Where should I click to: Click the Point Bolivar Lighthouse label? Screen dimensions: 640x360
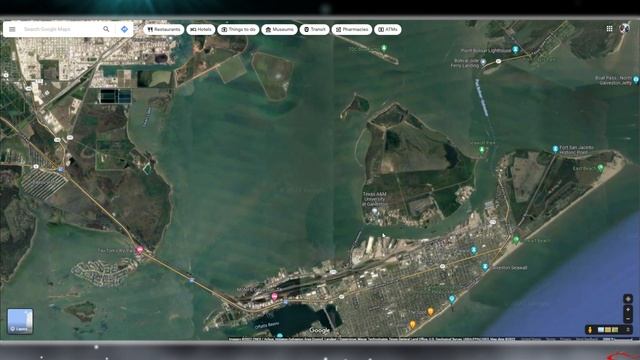(x=486, y=51)
